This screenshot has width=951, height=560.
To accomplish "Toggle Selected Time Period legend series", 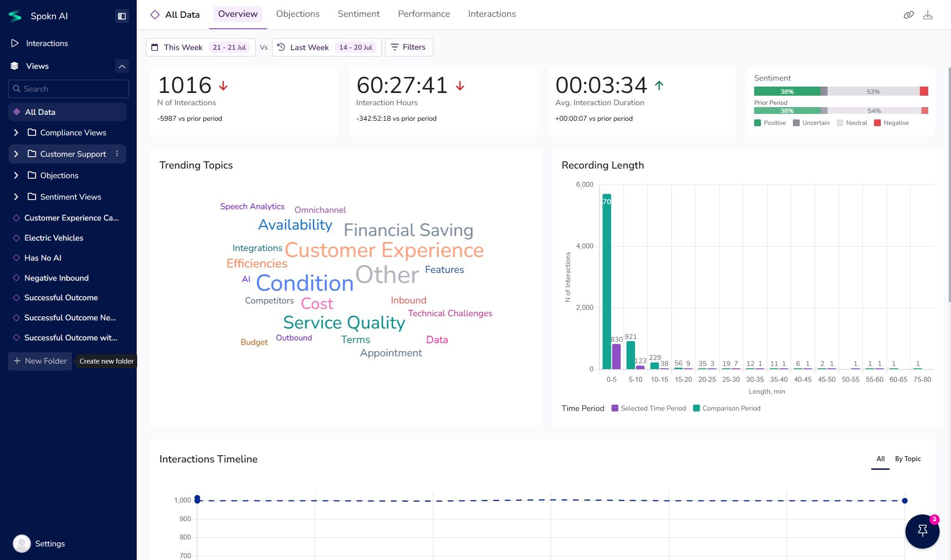I will click(x=648, y=408).
